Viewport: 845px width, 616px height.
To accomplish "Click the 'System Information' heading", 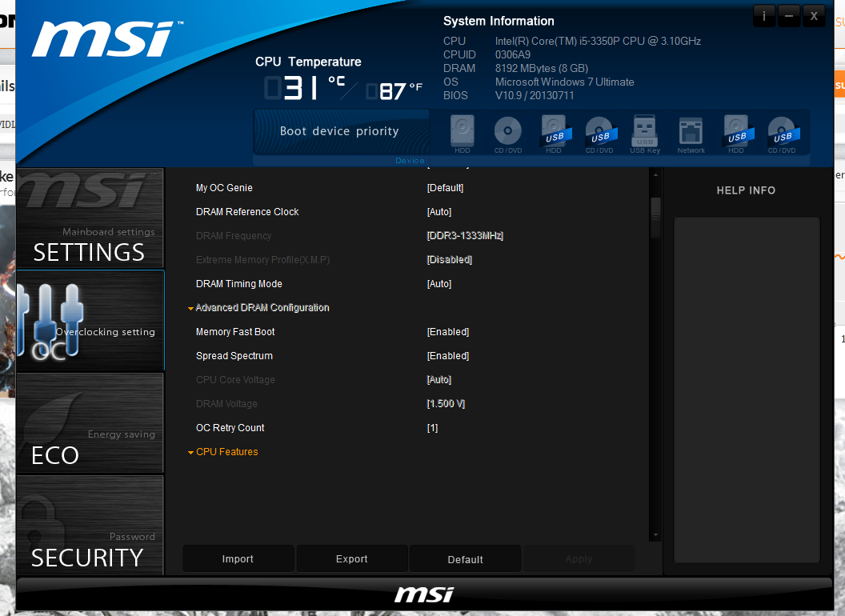I will [x=499, y=21].
